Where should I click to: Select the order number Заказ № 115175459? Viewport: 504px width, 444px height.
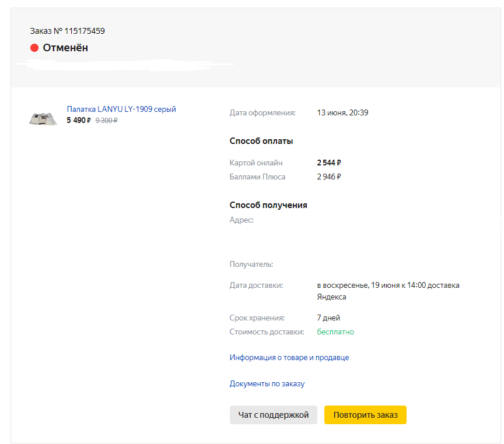(x=68, y=31)
